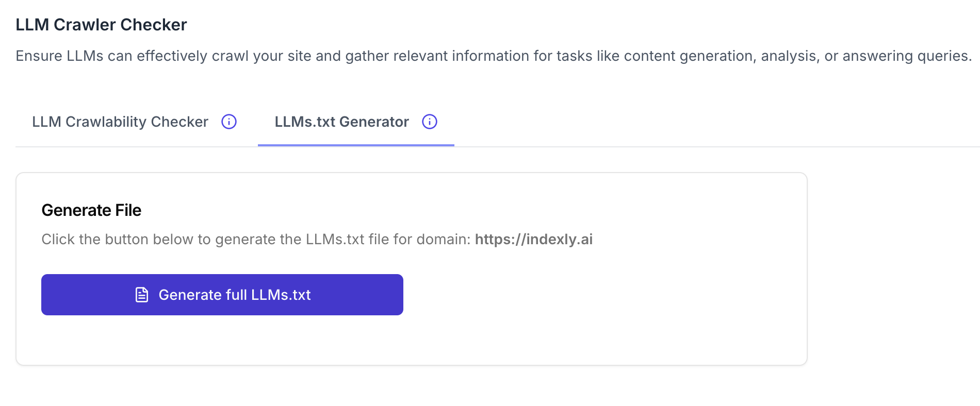Click the info icon beside LLM Crawlability Checker
Viewport: 980px width, 406px height.
click(229, 122)
